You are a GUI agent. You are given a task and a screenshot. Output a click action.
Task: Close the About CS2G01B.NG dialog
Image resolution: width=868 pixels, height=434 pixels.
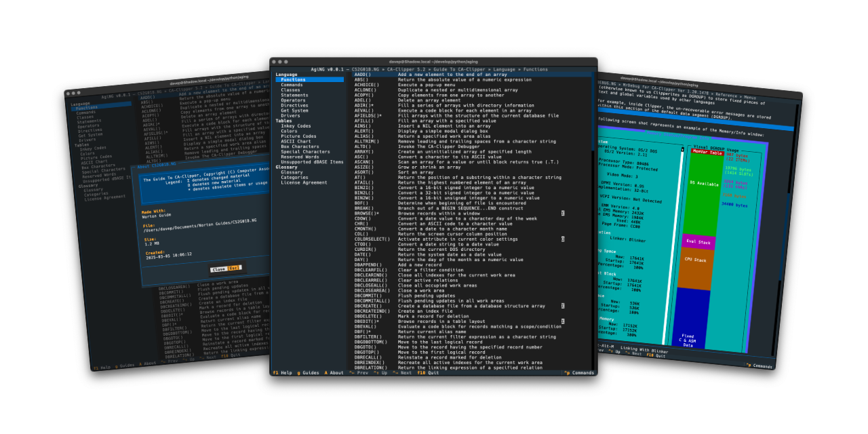224,268
